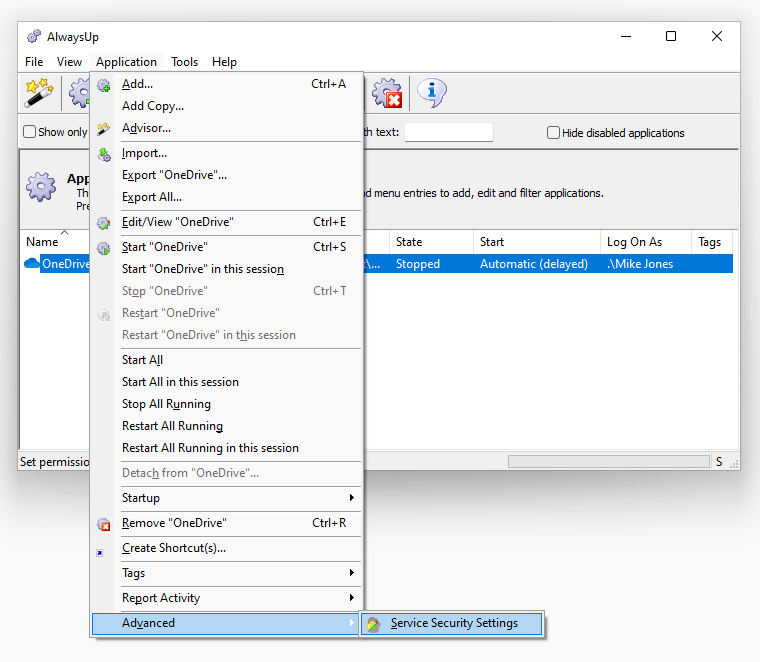Click the Application menu bar item

click(x=126, y=62)
